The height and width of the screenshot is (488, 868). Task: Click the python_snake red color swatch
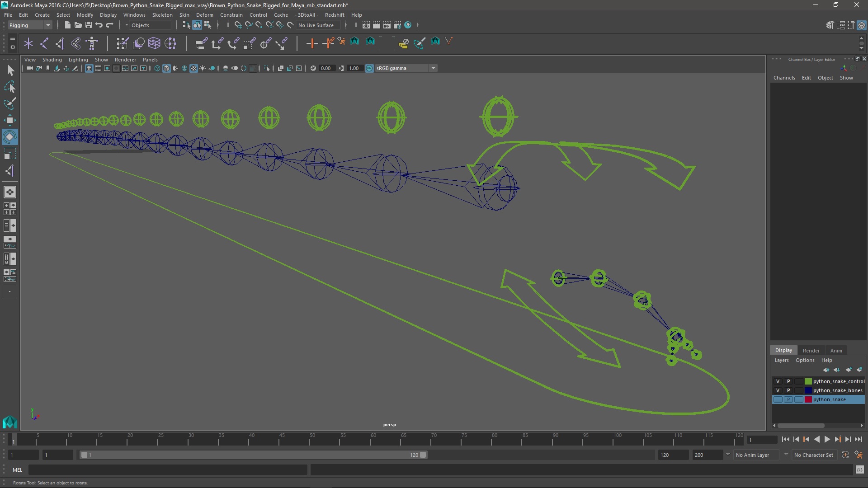tap(808, 399)
